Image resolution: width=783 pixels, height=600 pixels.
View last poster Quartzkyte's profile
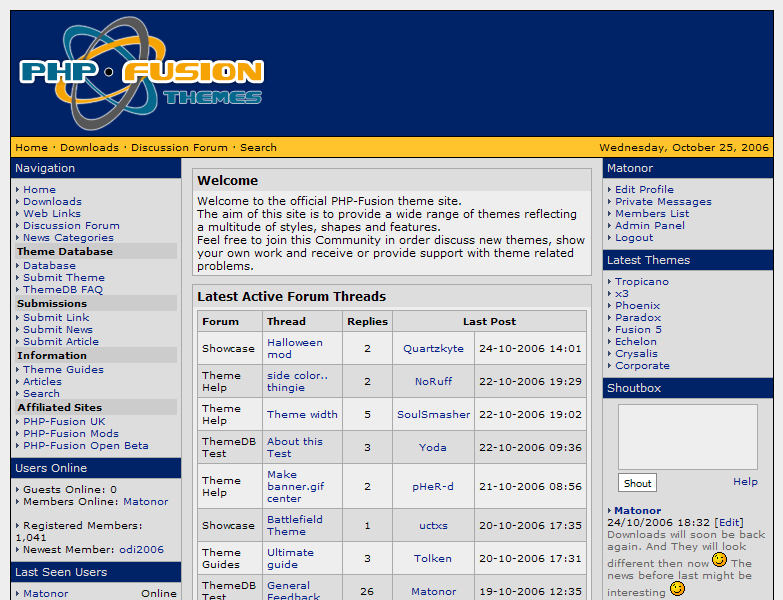433,348
